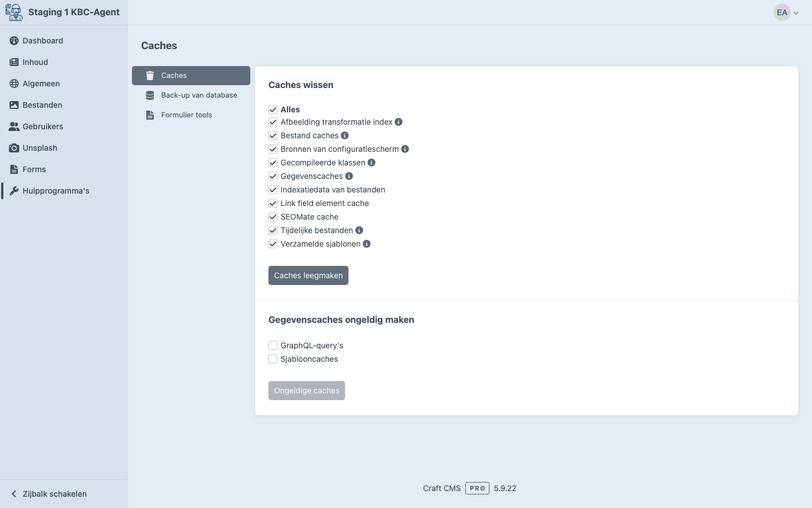The image size is (812, 508).
Task: Click the Caches leegmaken button
Action: pos(308,275)
